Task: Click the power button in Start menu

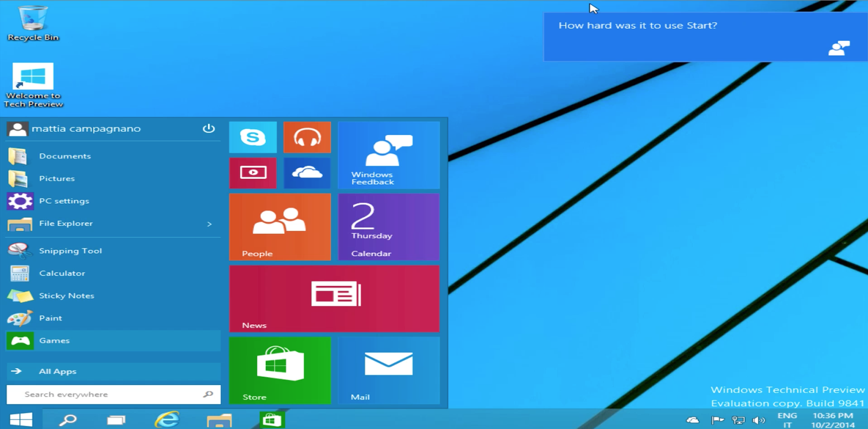Action: pyautogui.click(x=209, y=129)
